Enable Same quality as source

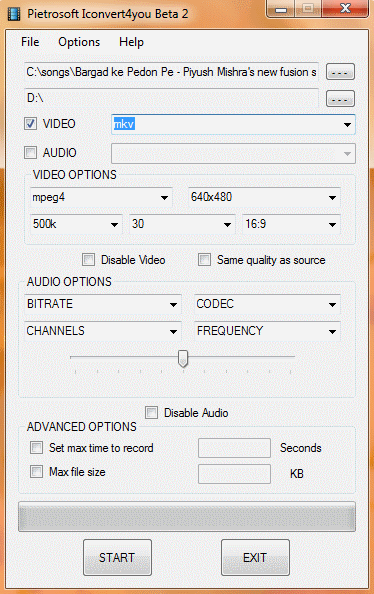click(x=204, y=260)
